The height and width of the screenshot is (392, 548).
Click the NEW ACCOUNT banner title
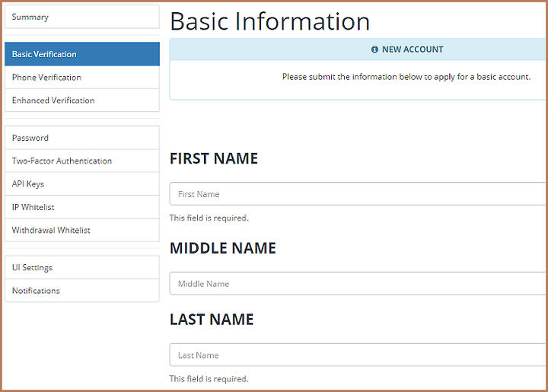(x=413, y=49)
